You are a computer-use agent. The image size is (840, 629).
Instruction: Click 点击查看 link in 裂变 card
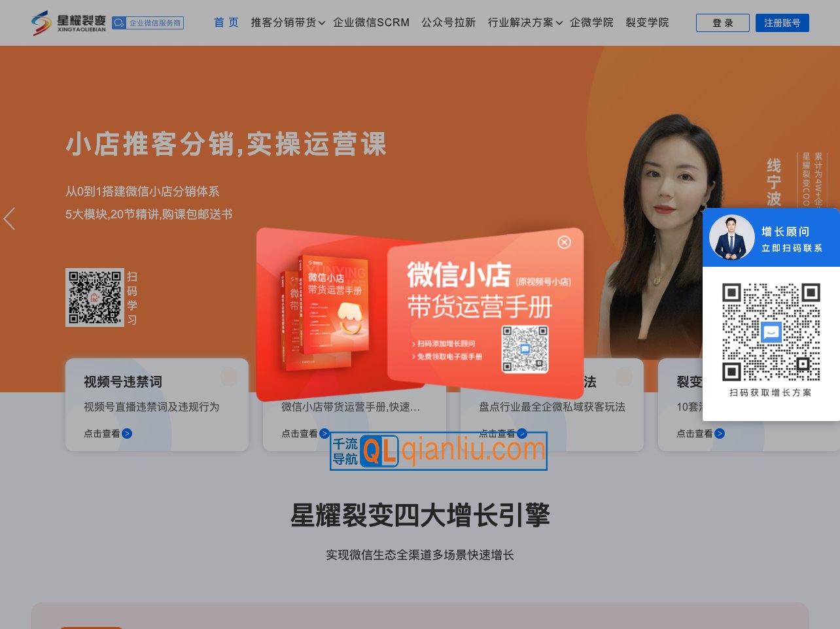click(x=695, y=433)
